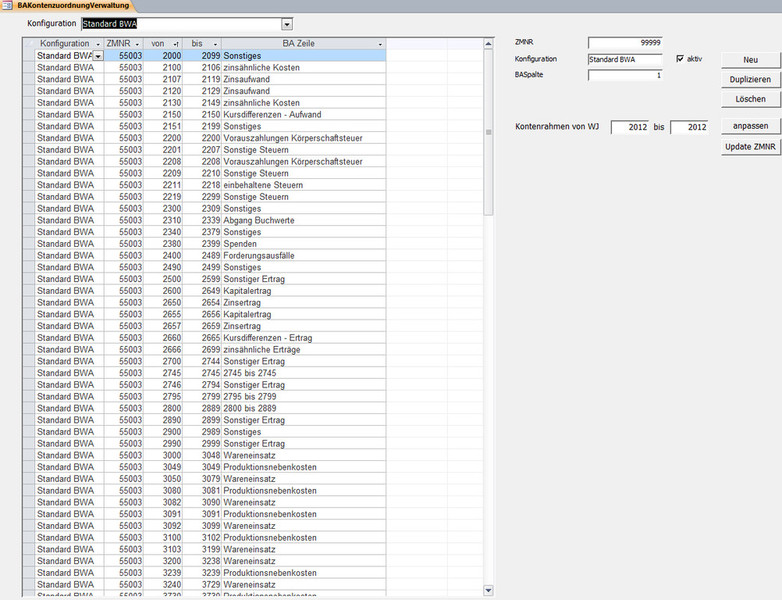Select the '2745 bis 2745' cell
The height and width of the screenshot is (600, 782).
(x=304, y=373)
